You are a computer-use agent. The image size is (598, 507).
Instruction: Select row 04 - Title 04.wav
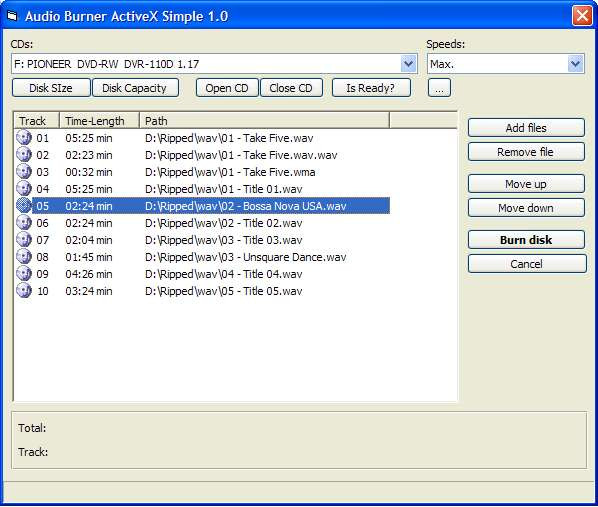[x=202, y=274]
